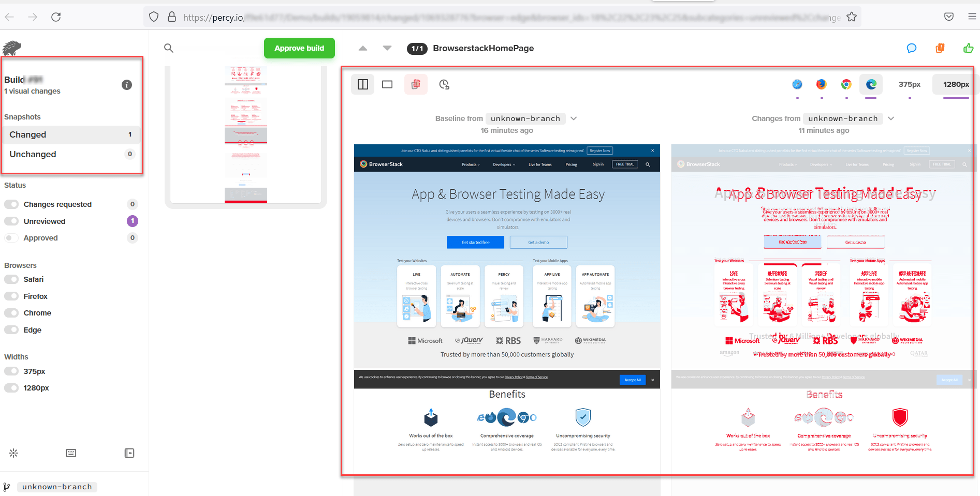Open the snapshot history icon
This screenshot has height=496, width=980.
(444, 84)
